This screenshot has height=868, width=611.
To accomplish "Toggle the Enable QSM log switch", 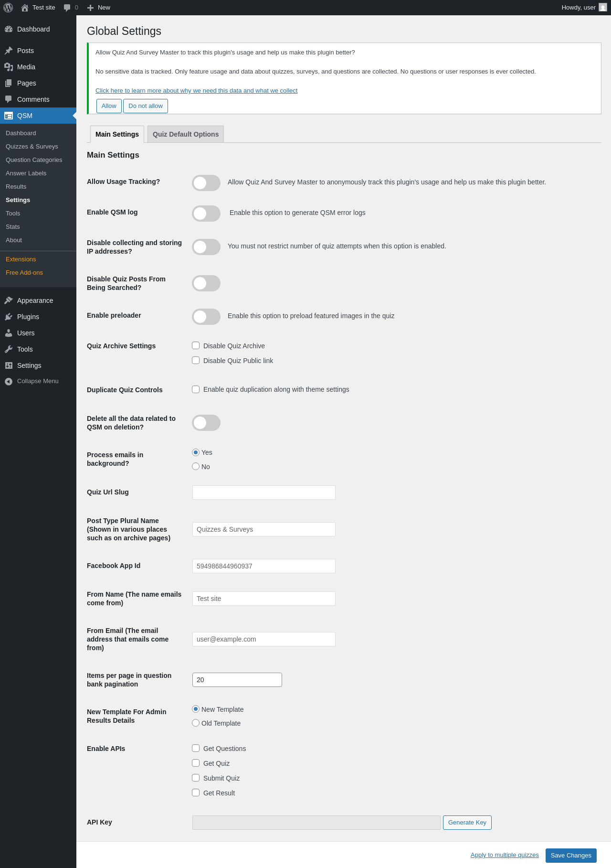I will click(206, 214).
